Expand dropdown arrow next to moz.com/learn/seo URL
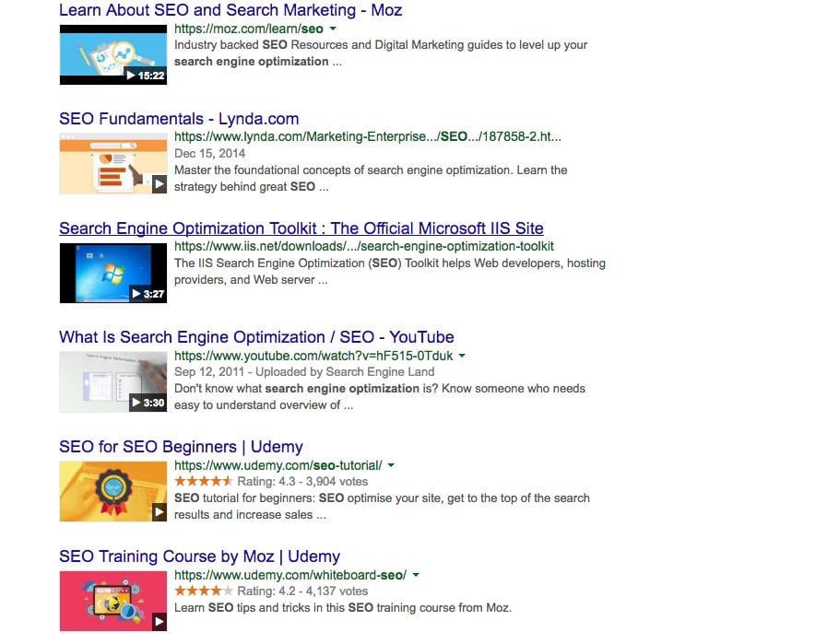This screenshot has height=644, width=815. [x=333, y=29]
